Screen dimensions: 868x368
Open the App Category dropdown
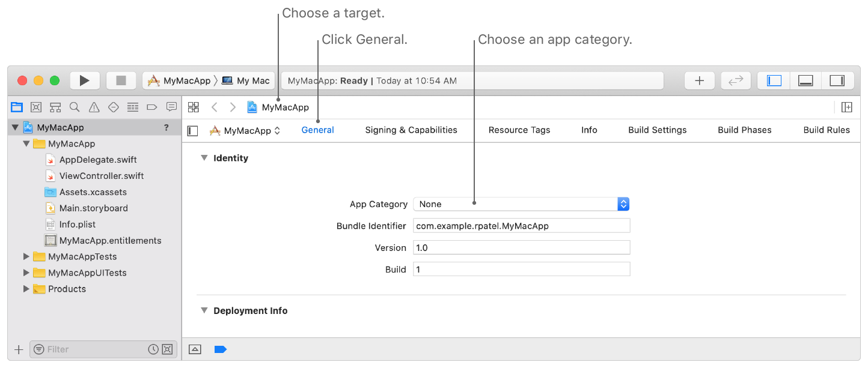point(521,204)
